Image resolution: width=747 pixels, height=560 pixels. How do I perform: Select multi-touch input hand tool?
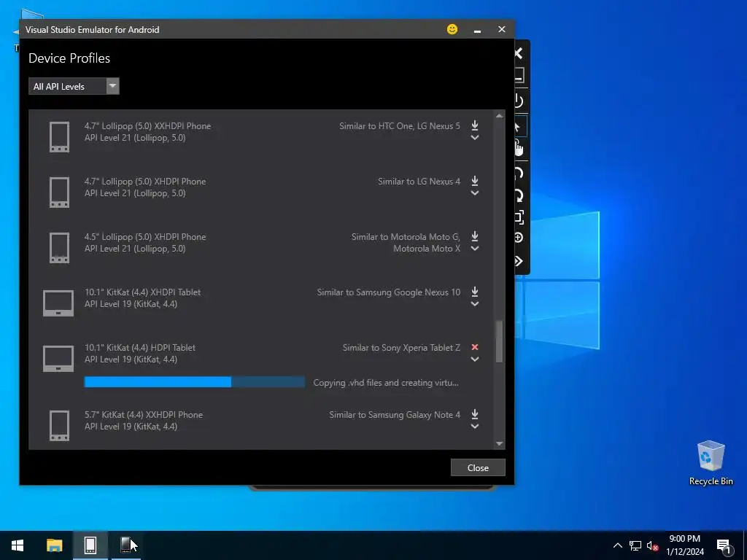point(519,149)
